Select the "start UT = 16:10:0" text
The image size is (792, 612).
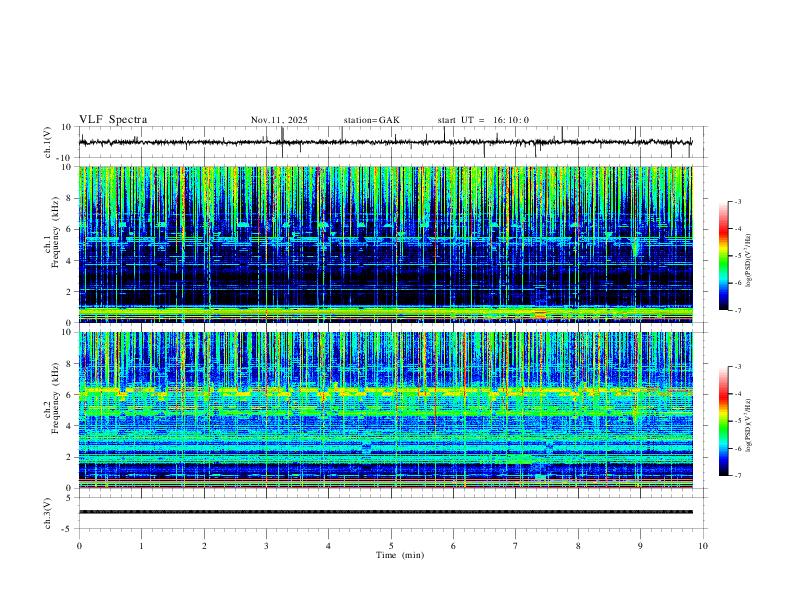pos(483,120)
